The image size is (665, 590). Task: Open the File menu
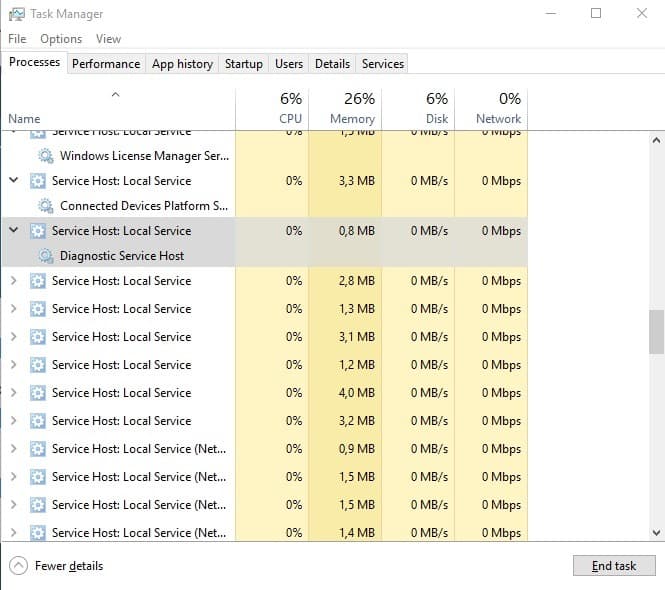pyautogui.click(x=17, y=39)
